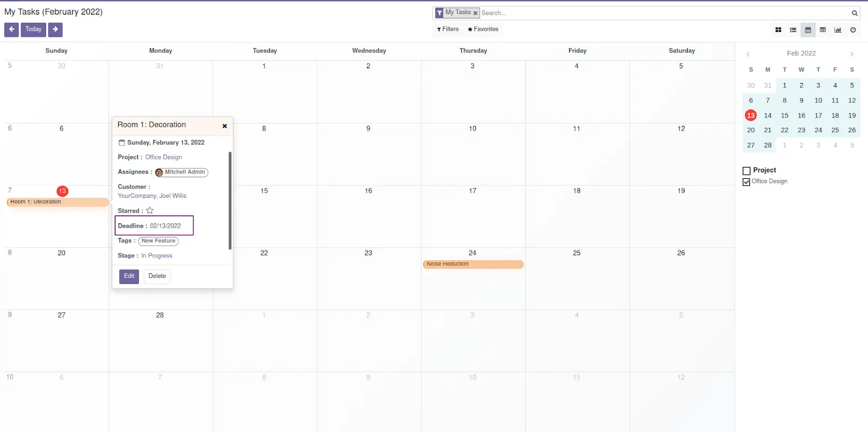Screen dimensions: 868x432
Task: Delete the Room 1: Decoration task
Action: click(x=157, y=276)
